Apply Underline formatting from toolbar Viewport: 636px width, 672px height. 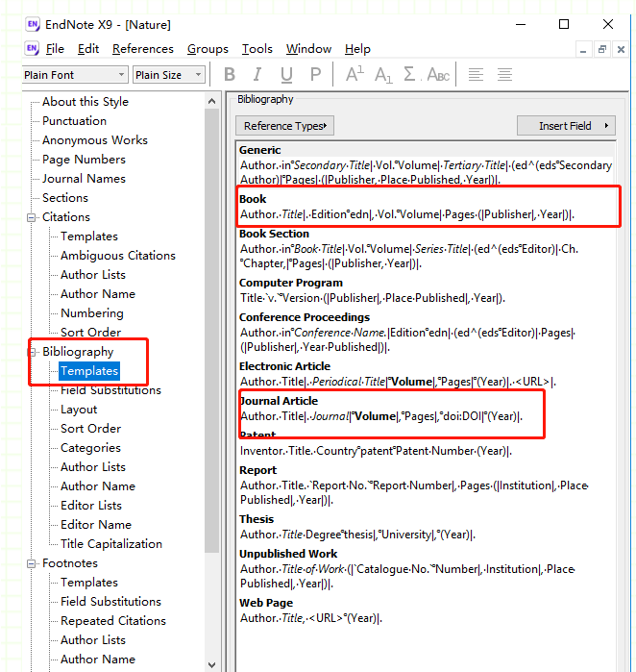(x=286, y=75)
